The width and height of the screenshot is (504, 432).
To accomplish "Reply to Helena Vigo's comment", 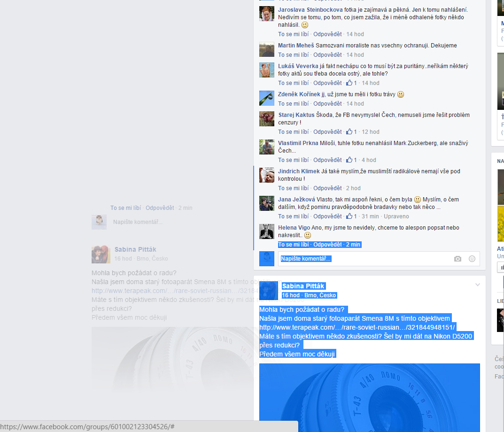I will [x=327, y=245].
